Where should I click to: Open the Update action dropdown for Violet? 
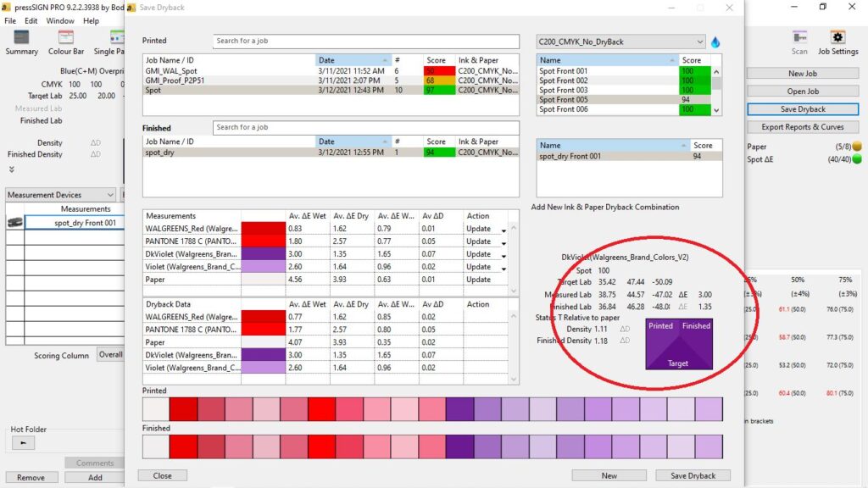pos(504,269)
